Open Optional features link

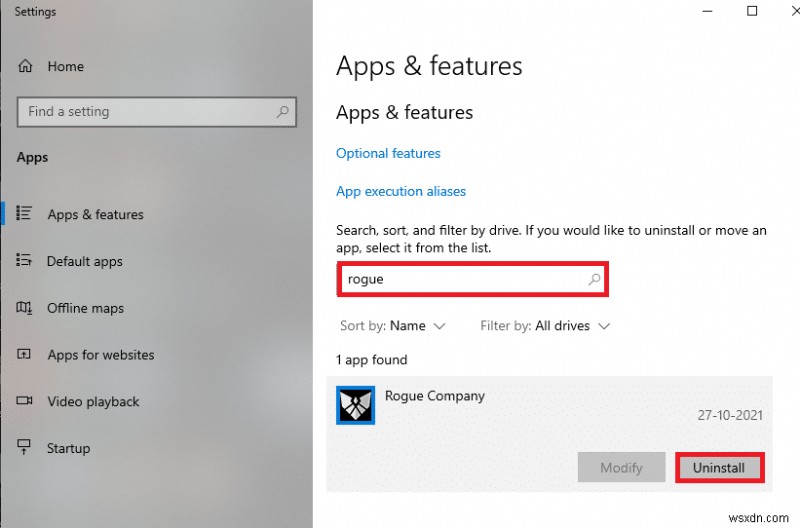(x=388, y=153)
